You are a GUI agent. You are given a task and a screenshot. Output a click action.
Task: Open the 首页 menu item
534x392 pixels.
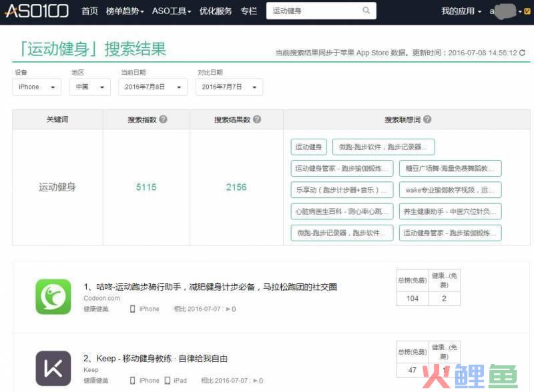(x=90, y=11)
